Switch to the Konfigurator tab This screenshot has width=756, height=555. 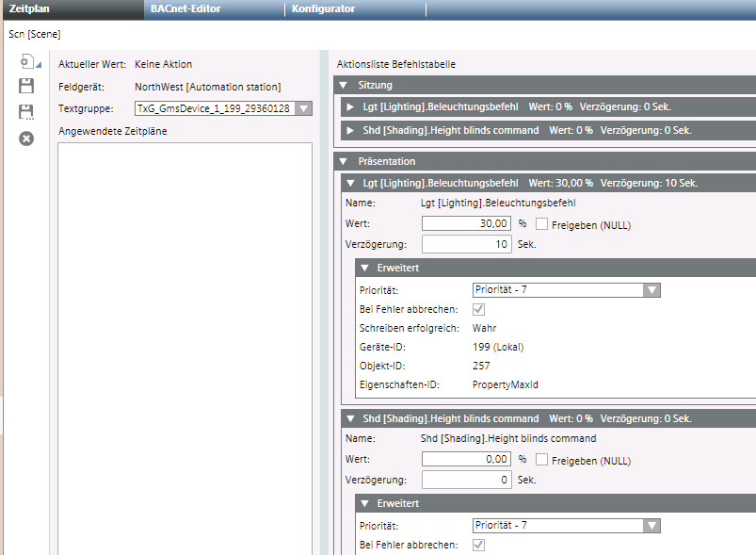point(323,8)
